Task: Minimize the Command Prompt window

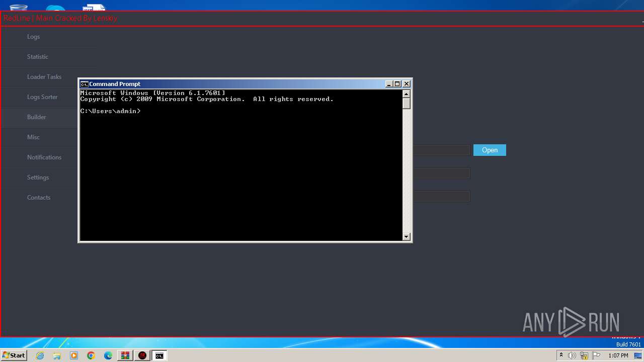Action: tap(389, 84)
